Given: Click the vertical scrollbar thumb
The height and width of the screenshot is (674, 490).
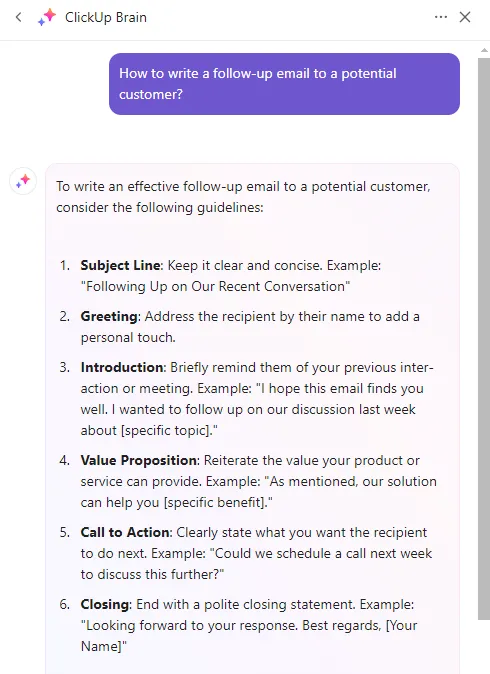Looking at the screenshot, I should pyautogui.click(x=484, y=339).
